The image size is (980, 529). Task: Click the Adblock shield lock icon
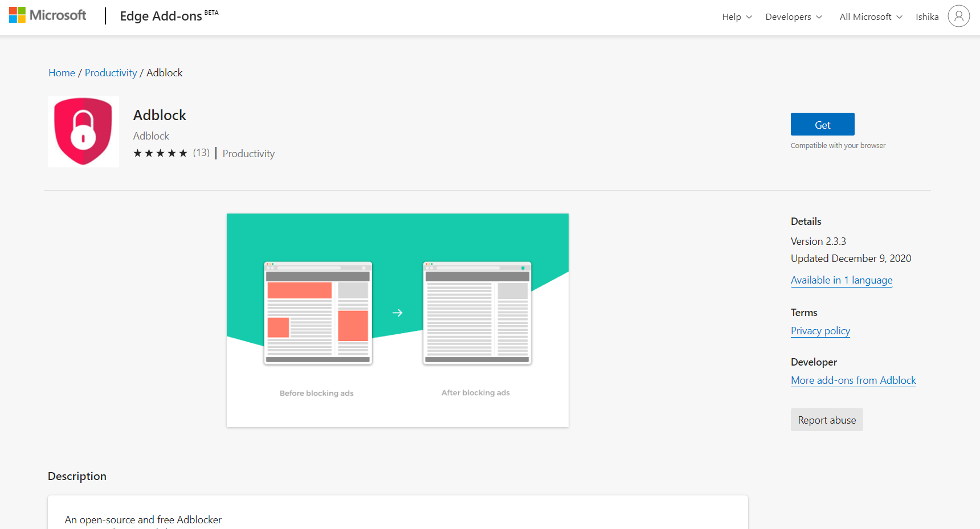pos(83,132)
